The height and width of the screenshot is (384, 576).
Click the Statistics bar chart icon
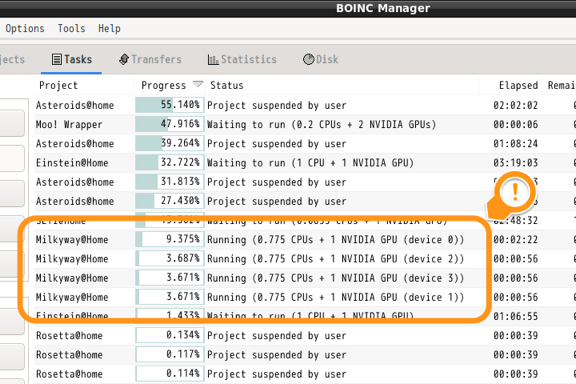213,60
